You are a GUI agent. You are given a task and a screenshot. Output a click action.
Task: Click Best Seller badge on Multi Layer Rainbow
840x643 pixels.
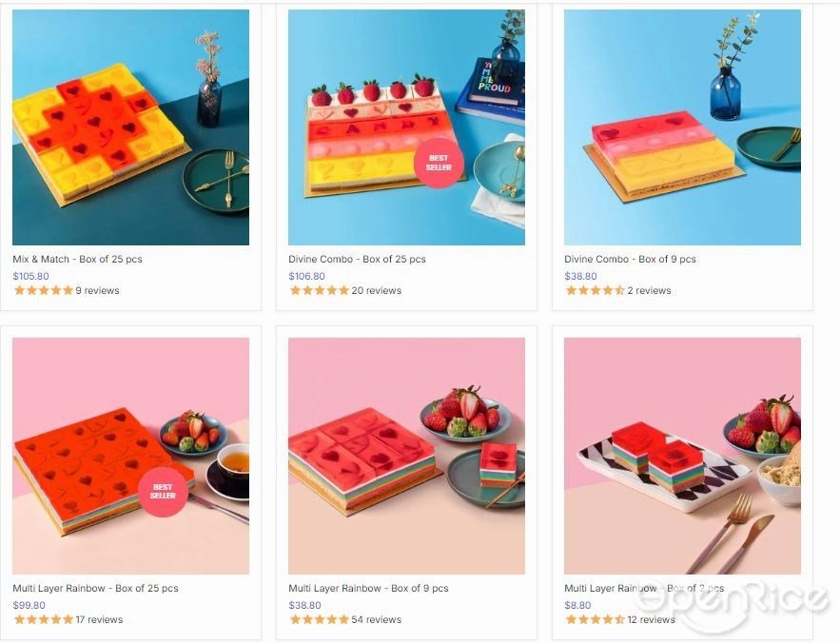pos(163,492)
